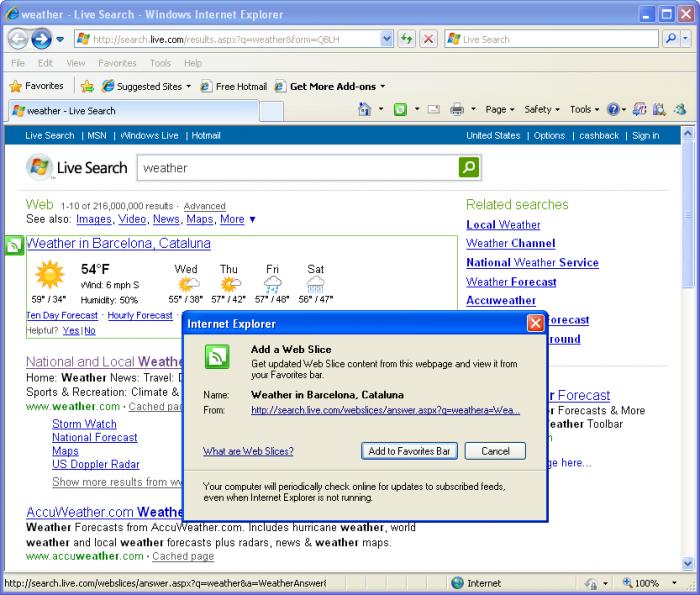Expand Get More Add-ons favorites item

[x=329, y=86]
